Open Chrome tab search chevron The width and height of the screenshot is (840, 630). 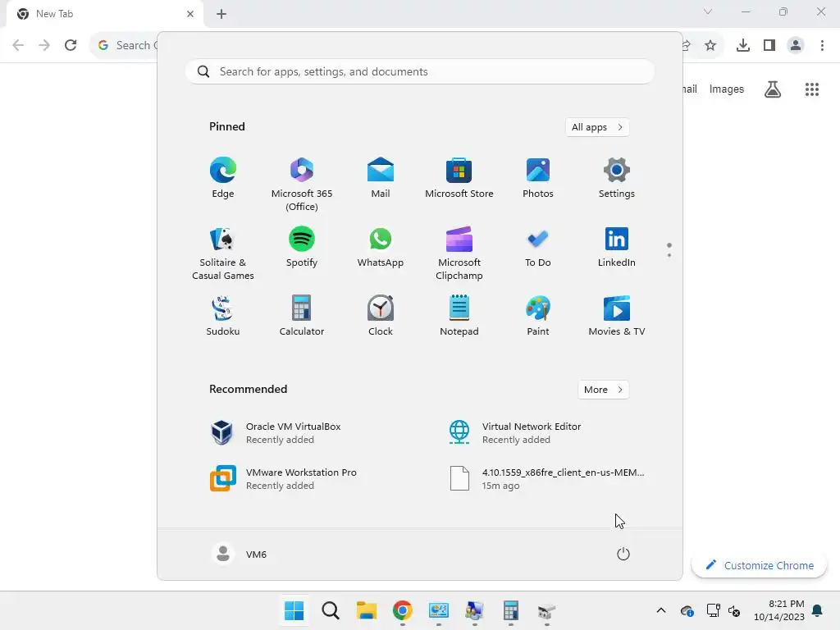(708, 11)
